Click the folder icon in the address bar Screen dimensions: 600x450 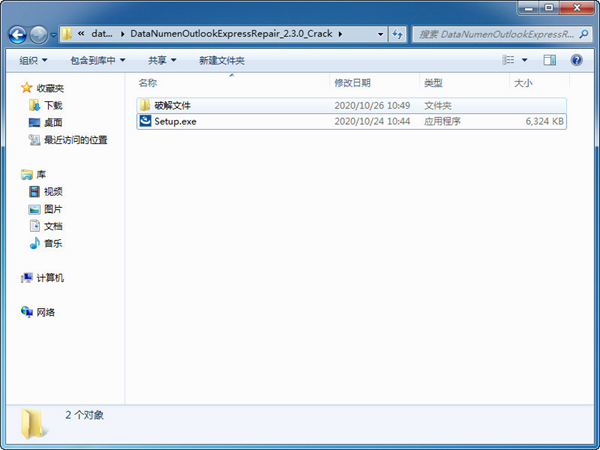[x=67, y=34]
